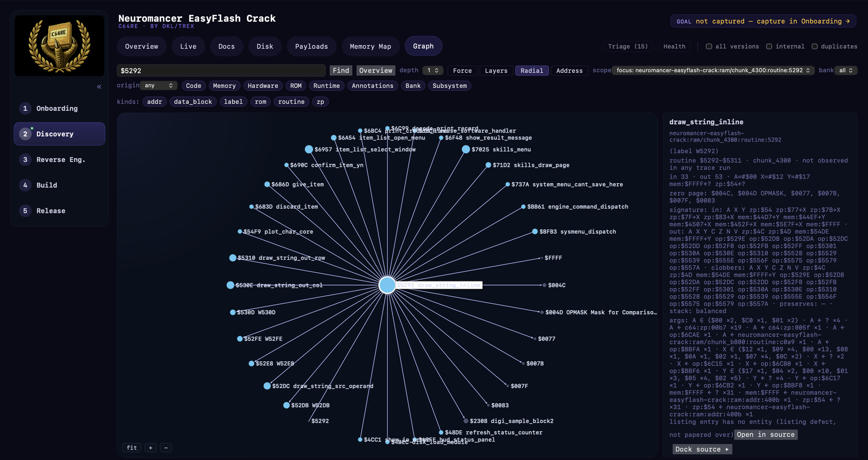This screenshot has width=868, height=460.
Task: Click the Find button
Action: tap(341, 71)
